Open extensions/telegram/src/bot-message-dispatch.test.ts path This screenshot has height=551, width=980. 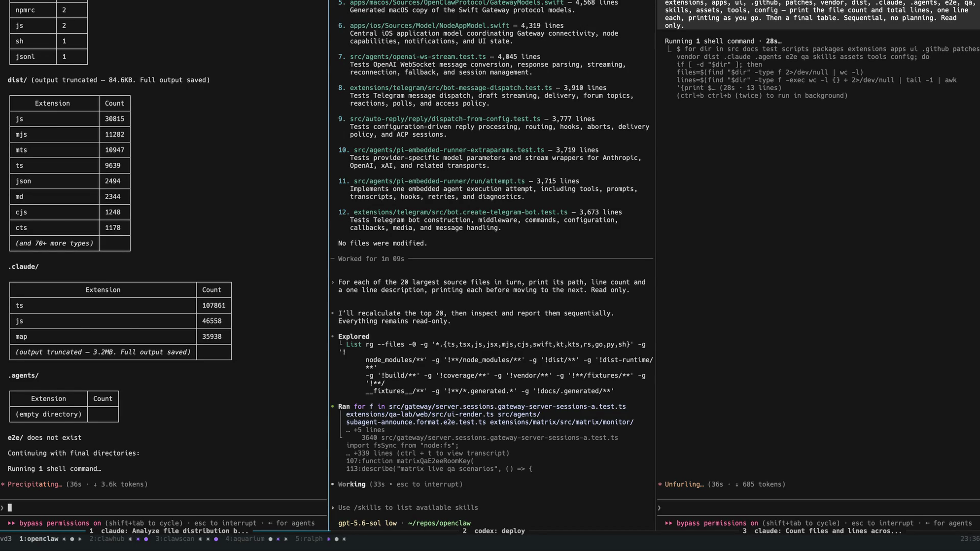coord(451,88)
